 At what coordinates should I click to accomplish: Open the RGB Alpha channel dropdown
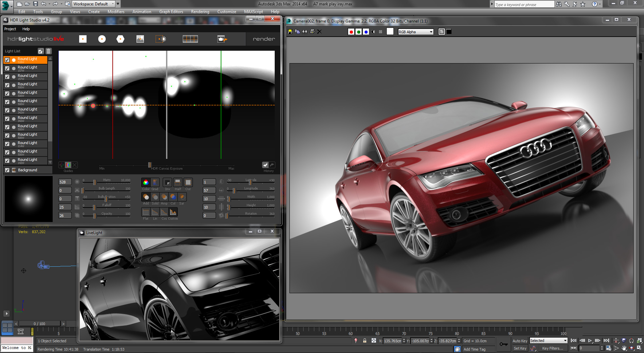416,32
